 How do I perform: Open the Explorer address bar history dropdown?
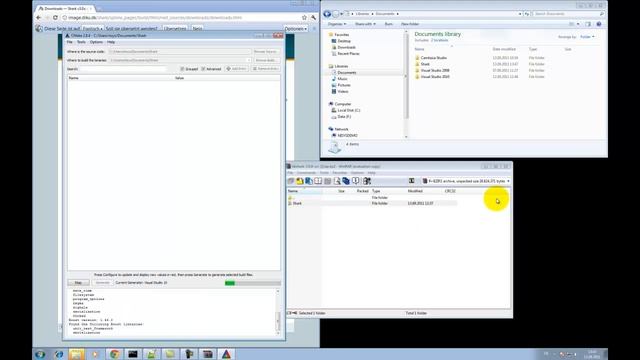pos(520,14)
